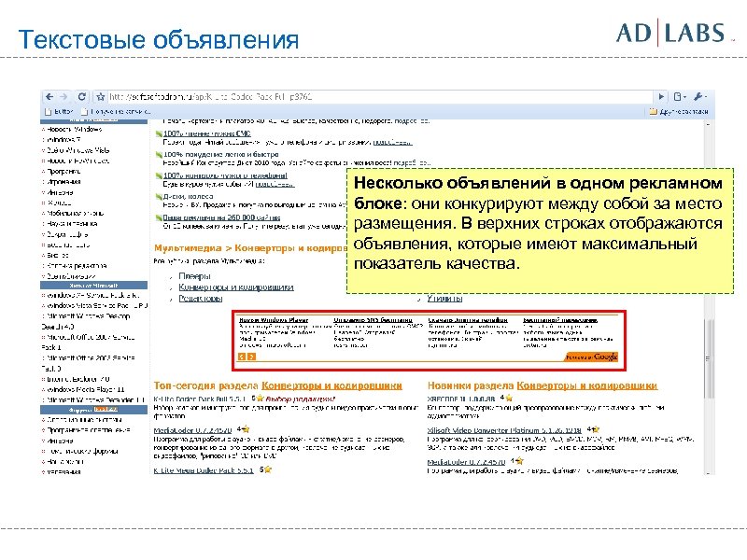Image resolution: width=747 pixels, height=560 pixels.
Task: Click the Google ad previous arrow
Action: (242, 357)
